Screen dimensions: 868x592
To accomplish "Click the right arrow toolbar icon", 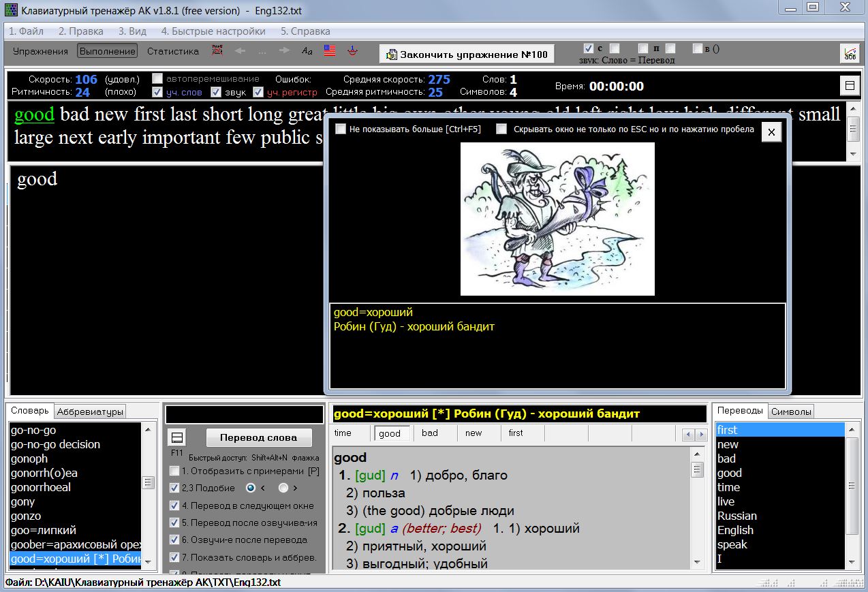I will coord(285,50).
